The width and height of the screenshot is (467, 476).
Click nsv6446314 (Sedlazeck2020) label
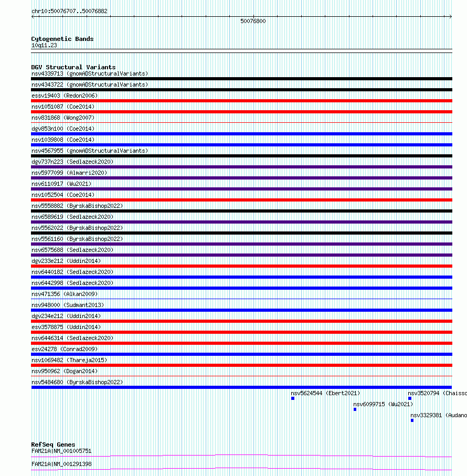[x=72, y=338]
